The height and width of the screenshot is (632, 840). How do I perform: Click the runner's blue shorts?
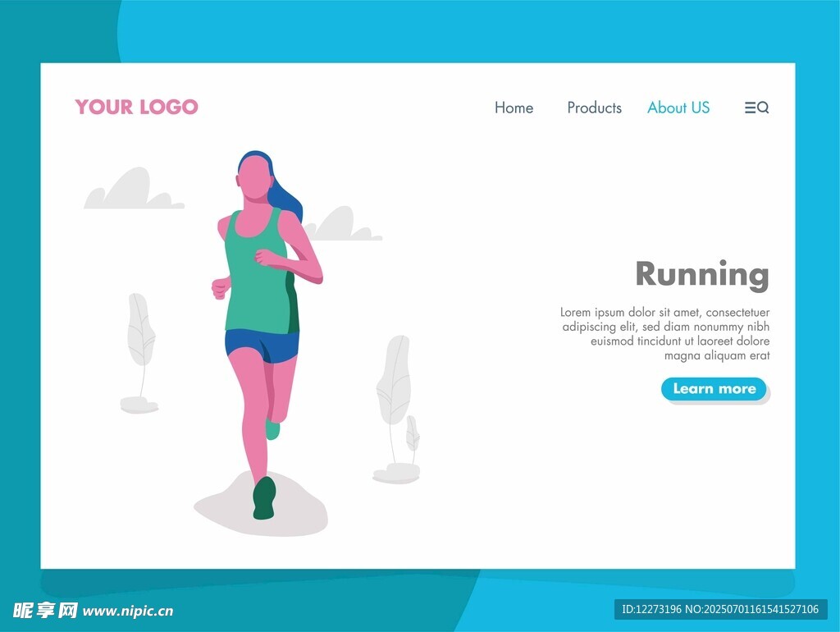261,345
